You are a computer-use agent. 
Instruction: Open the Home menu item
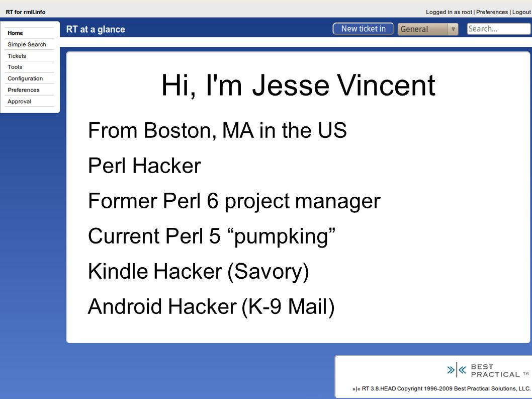(15, 33)
